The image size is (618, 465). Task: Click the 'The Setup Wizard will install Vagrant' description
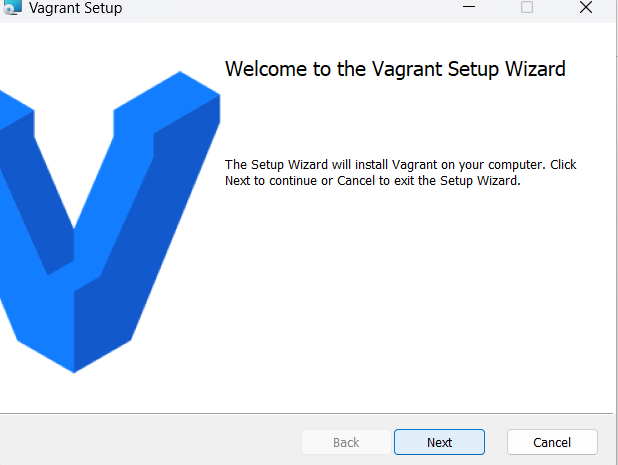tap(400, 173)
